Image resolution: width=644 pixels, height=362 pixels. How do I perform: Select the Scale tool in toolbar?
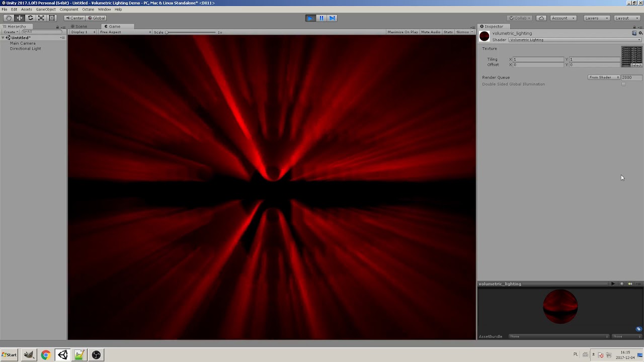click(x=41, y=18)
